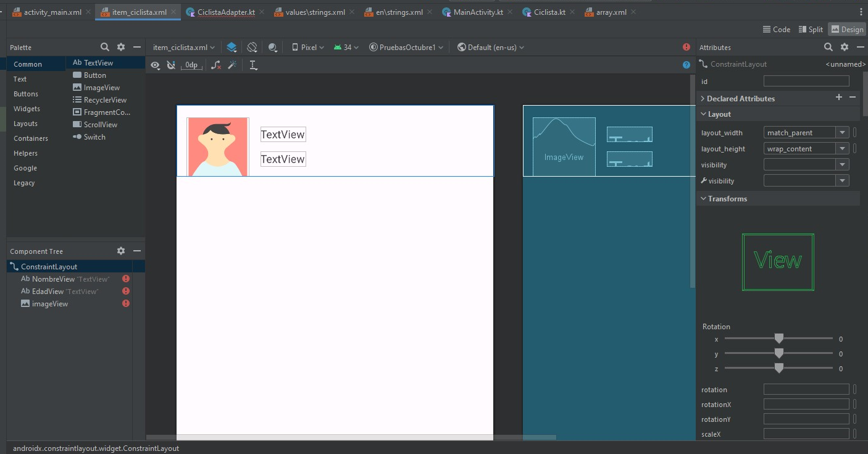The image size is (868, 454).
Task: Select the Buttons palette category
Action: coord(26,94)
